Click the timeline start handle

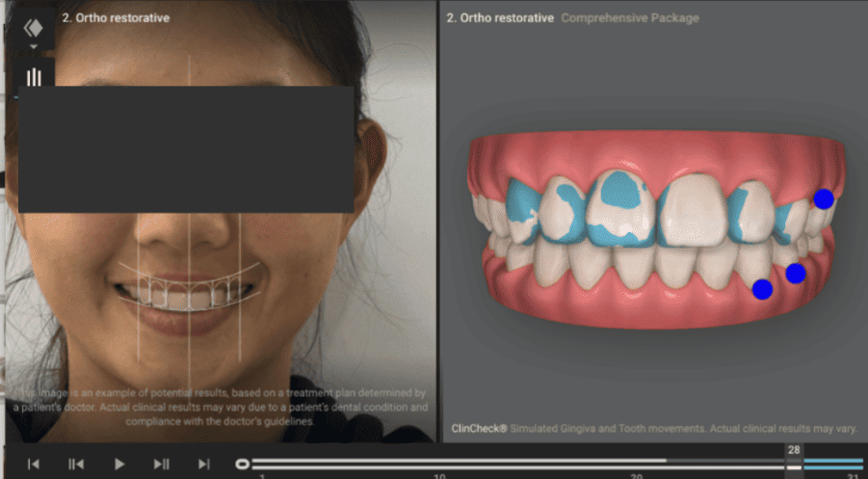coord(242,464)
